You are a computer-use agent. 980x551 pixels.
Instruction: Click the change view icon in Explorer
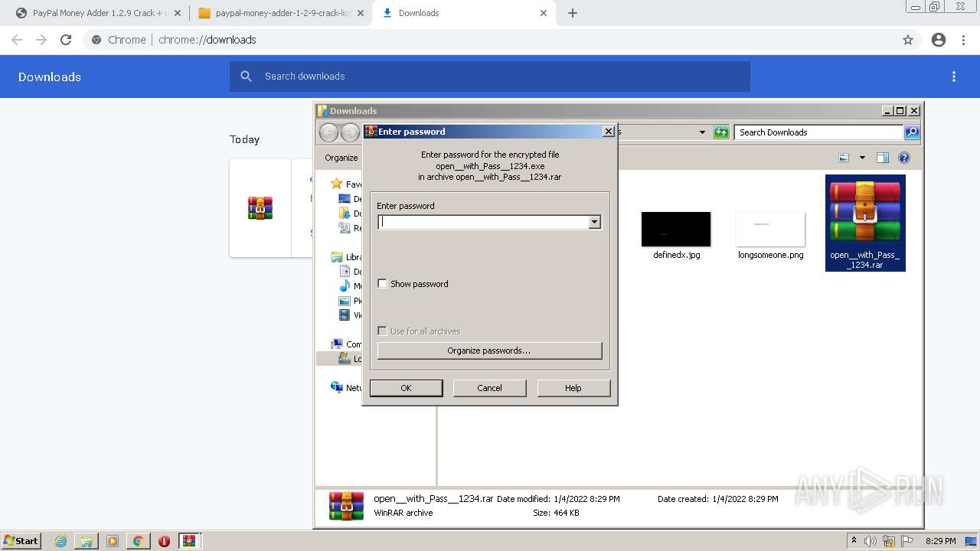tap(844, 158)
